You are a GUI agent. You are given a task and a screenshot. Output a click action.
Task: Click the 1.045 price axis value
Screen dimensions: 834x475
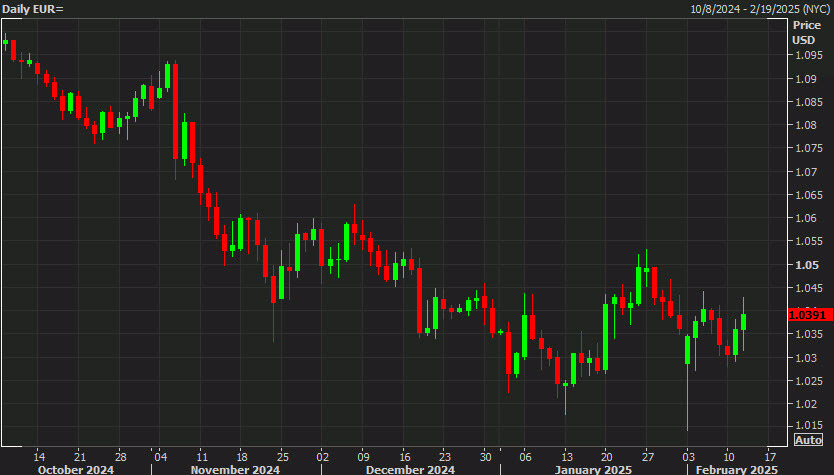809,288
